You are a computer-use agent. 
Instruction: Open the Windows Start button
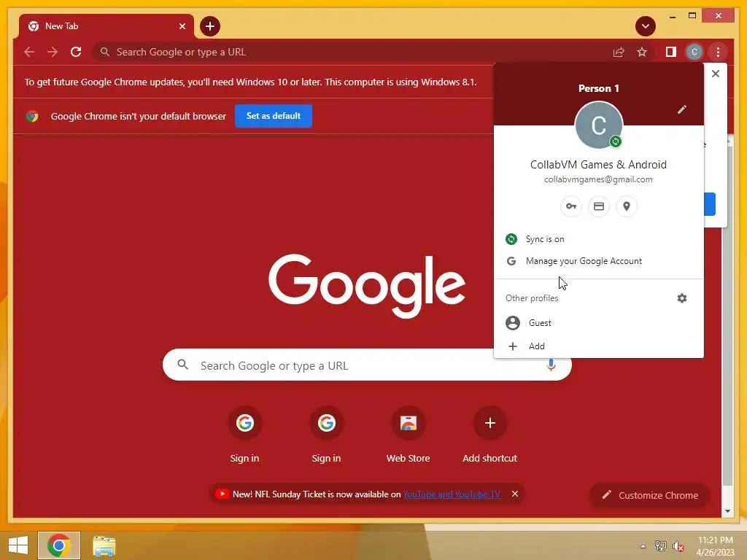click(18, 545)
